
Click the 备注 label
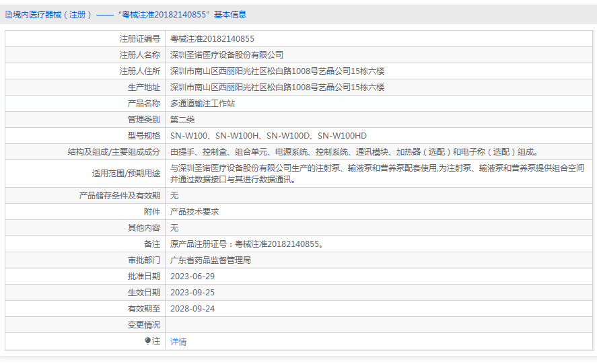tap(152, 244)
